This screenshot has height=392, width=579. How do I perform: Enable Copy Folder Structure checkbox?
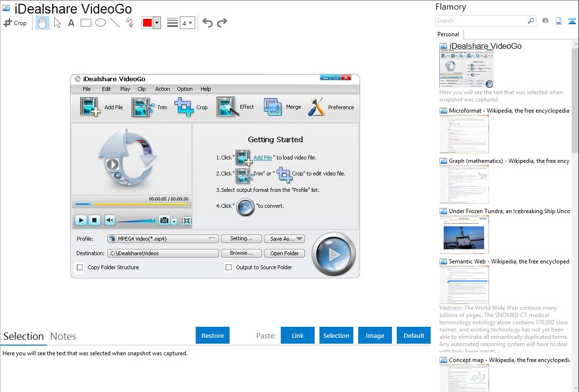click(80, 267)
